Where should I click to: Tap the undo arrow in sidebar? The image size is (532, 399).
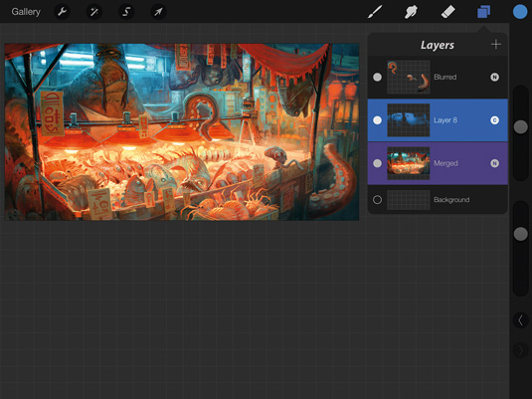(x=520, y=319)
